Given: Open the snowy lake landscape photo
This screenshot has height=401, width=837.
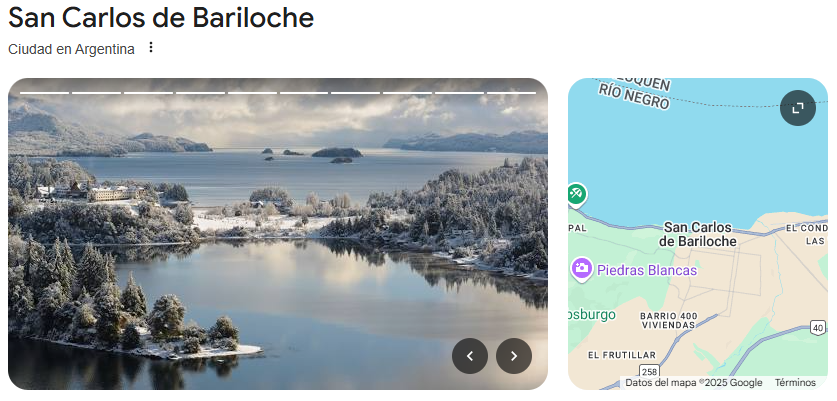Looking at the screenshot, I should coord(278,233).
